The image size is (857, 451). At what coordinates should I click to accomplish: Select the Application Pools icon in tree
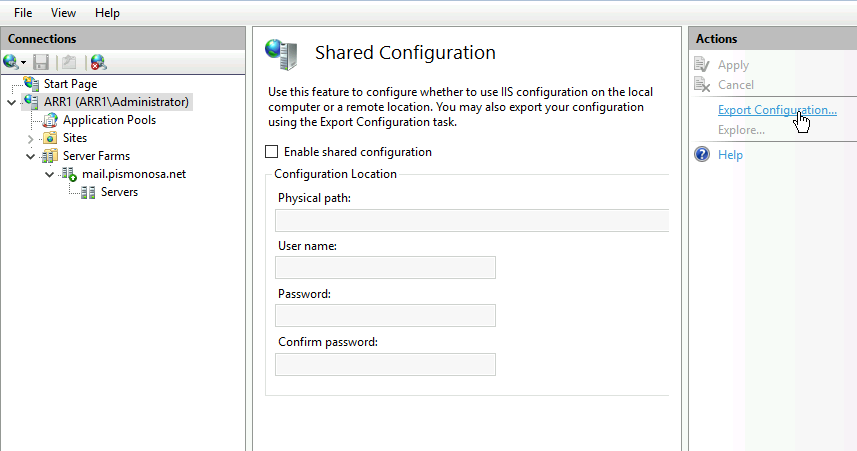(x=50, y=120)
